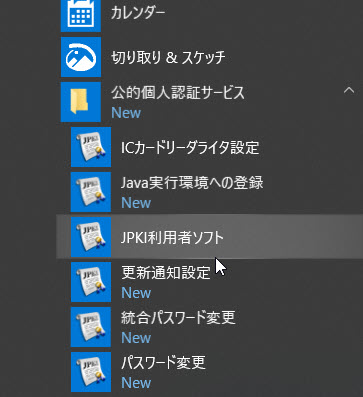Image resolution: width=363 pixels, height=397 pixels.
Task: Click the 統合パスワード変更 certificate icon
Action: coord(91,327)
